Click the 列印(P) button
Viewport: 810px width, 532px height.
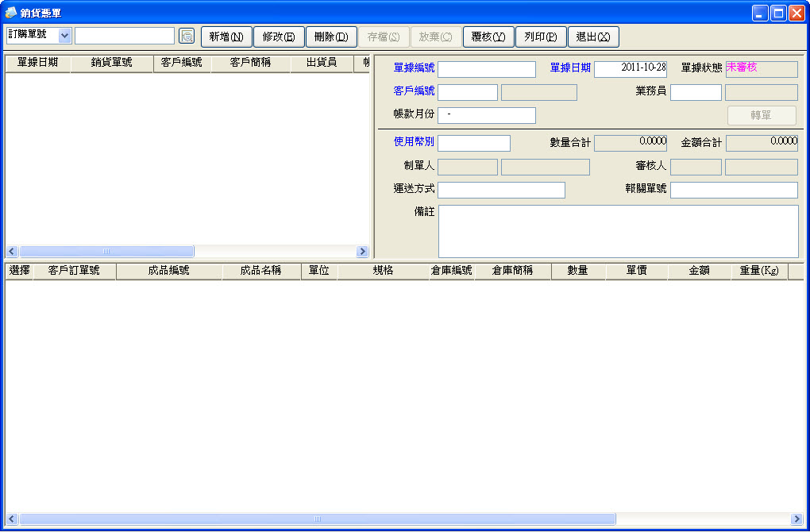tap(541, 37)
